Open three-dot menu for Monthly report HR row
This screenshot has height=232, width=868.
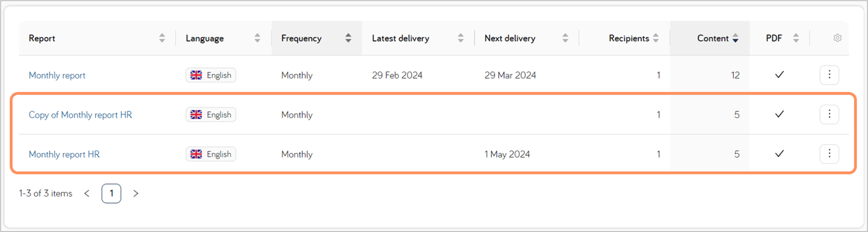click(829, 154)
